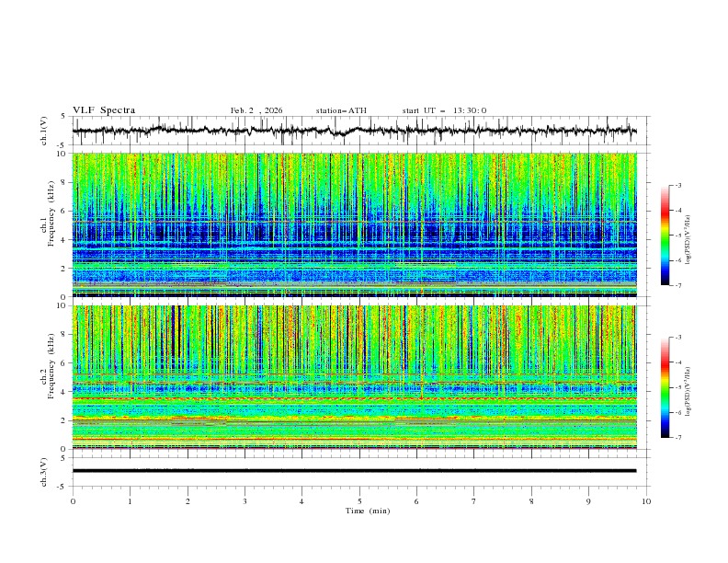The image size is (728, 563).
Task: Click the lower colorbar 'log(PSD)(V²/Hz)' label
Action: coord(688,391)
